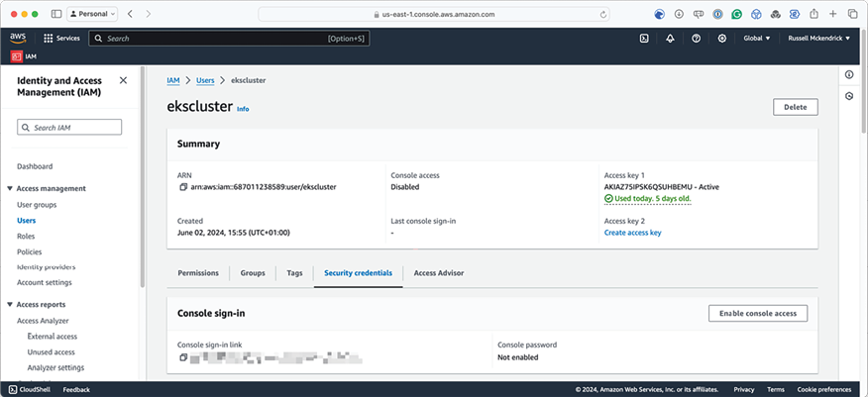Viewport: 868px width, 397px height.
Task: Close the IAM navigation panel
Action: 123,81
